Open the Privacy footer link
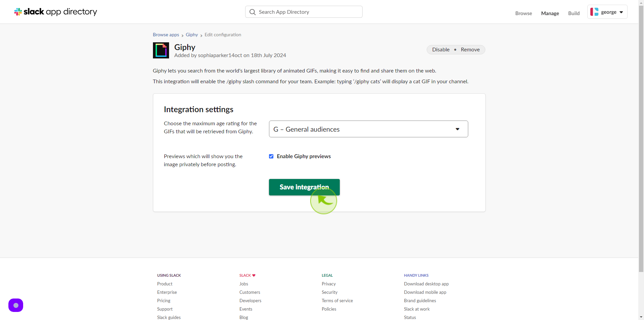The height and width of the screenshot is (320, 644). (x=329, y=284)
